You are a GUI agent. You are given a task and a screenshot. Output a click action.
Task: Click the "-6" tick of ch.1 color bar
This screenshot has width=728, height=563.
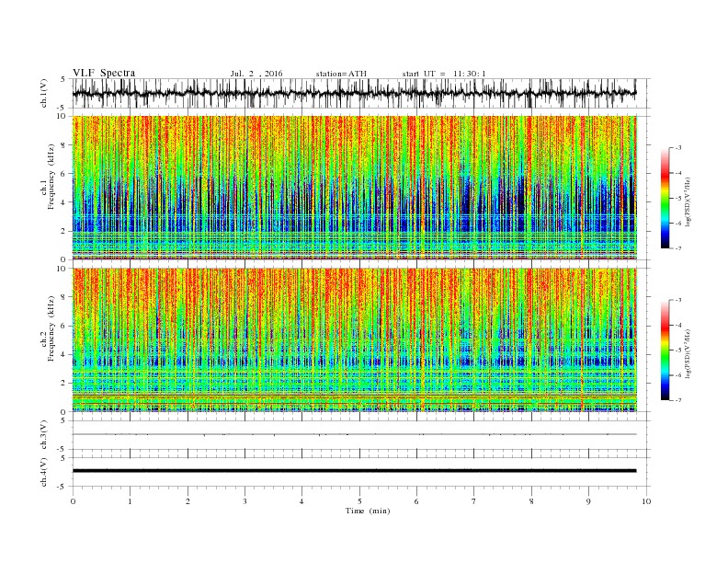tap(678, 224)
